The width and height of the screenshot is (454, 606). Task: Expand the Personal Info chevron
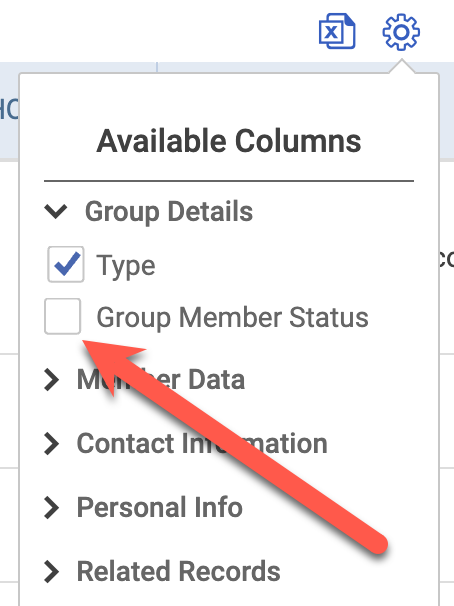tap(51, 507)
